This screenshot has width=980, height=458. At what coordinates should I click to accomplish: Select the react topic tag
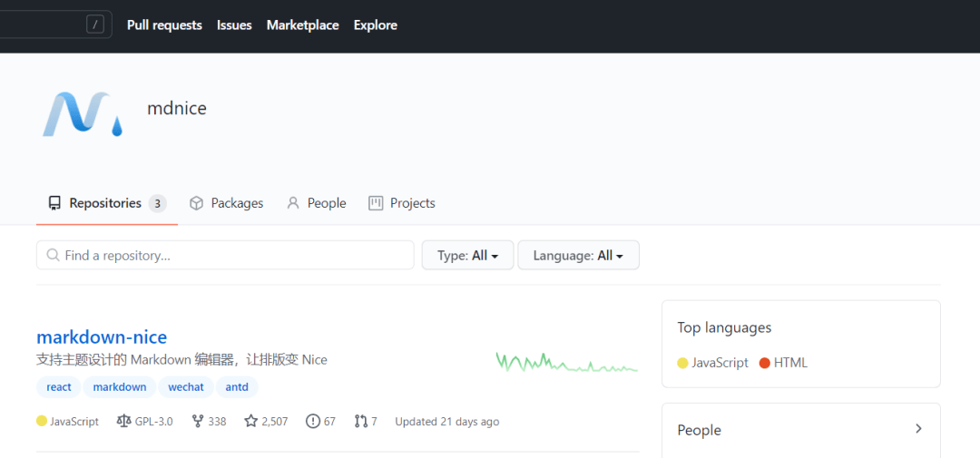click(59, 387)
